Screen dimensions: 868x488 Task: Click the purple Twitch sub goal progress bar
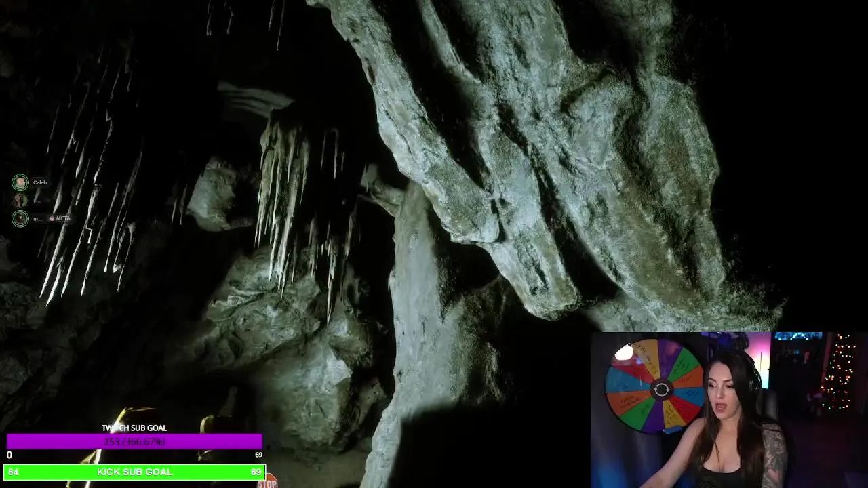[134, 441]
